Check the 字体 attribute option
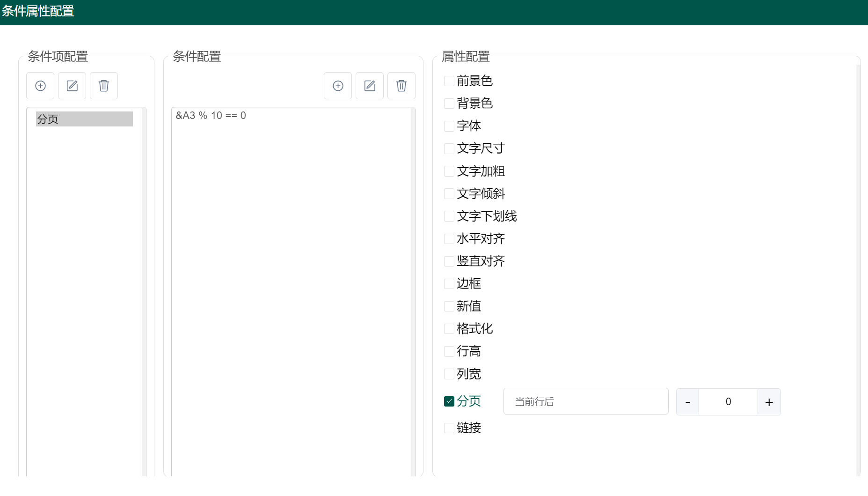This screenshot has height=496, width=868. 448,126
